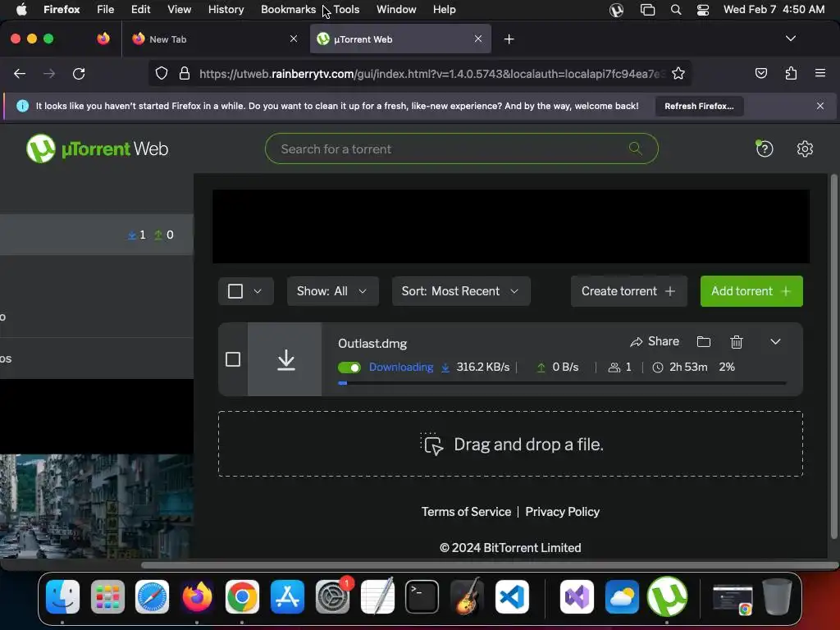
Task: Open Firefox View pinned icon
Action: pyautogui.click(x=103, y=39)
